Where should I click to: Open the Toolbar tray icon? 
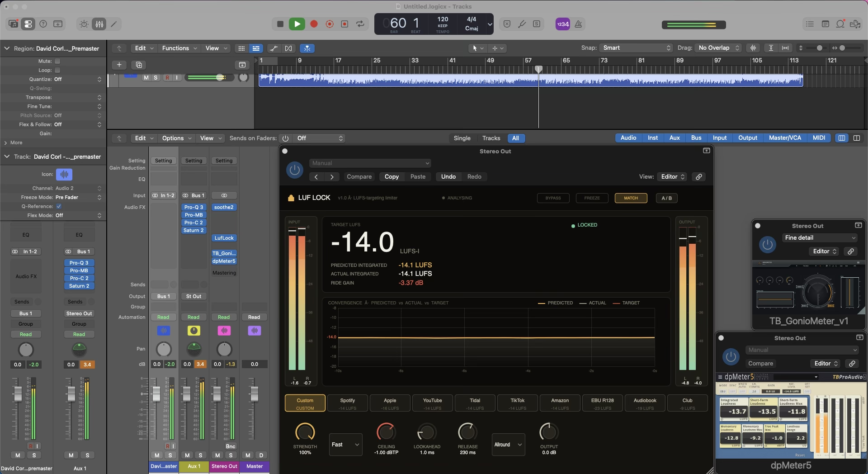pos(58,24)
